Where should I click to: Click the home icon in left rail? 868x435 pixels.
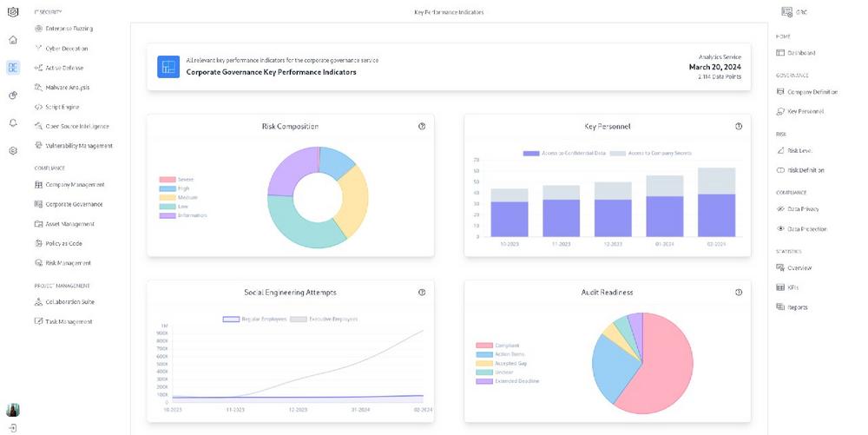click(13, 40)
